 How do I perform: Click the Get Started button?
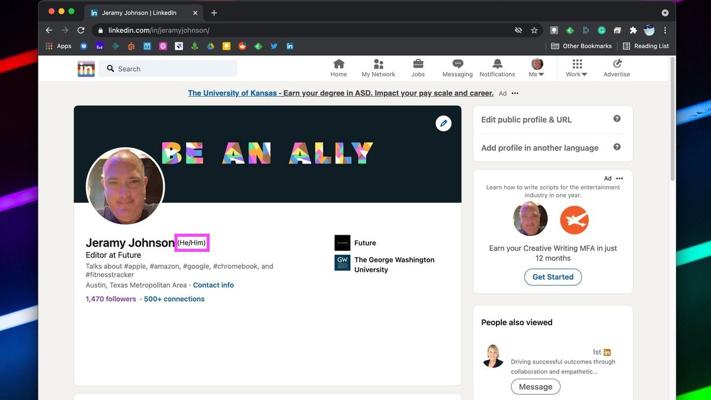(x=553, y=277)
